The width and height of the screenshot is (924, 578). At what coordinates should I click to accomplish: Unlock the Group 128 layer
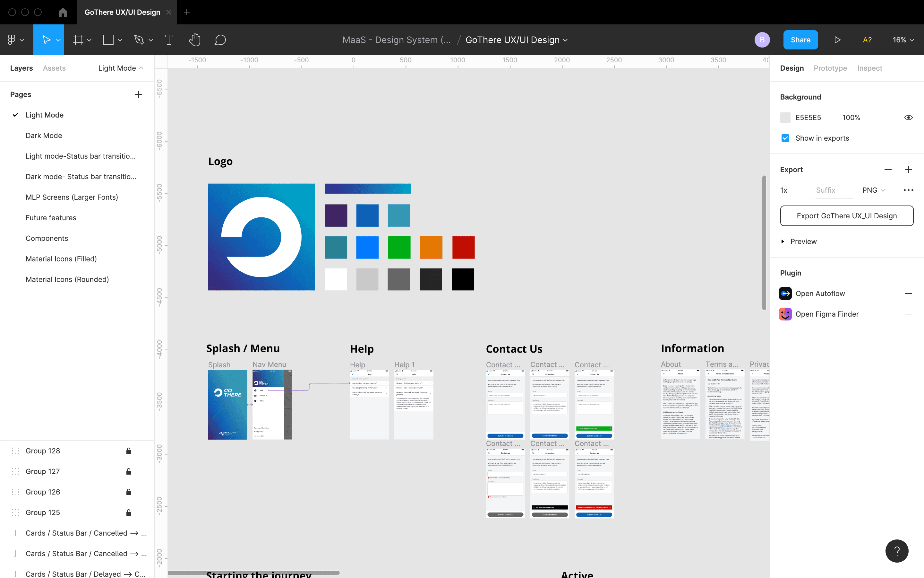click(x=129, y=451)
